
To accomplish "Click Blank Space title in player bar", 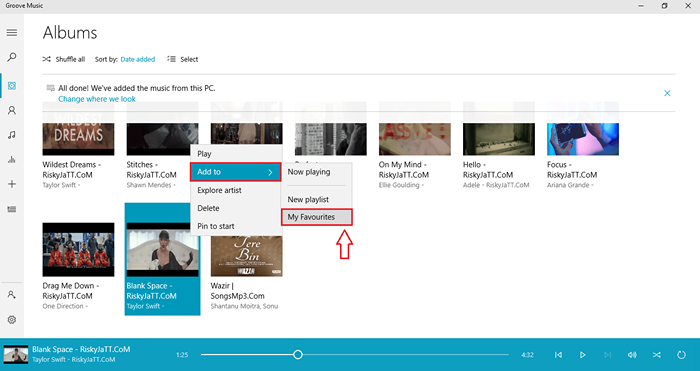I will (x=81, y=349).
